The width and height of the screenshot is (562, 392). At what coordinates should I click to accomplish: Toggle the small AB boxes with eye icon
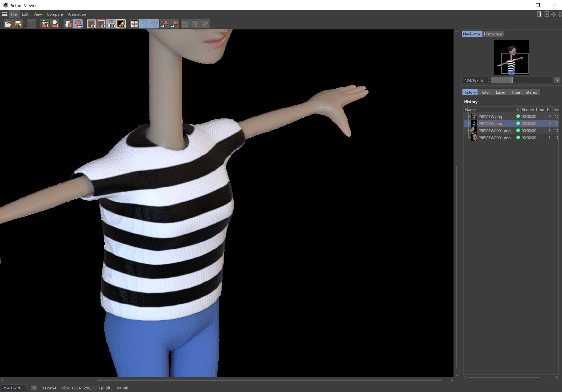coord(144,24)
